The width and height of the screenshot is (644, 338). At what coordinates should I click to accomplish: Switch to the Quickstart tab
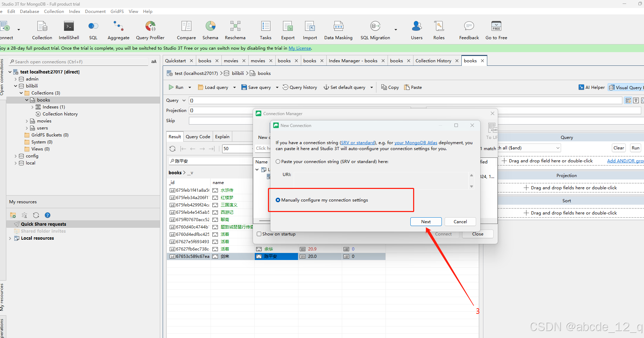click(x=175, y=61)
